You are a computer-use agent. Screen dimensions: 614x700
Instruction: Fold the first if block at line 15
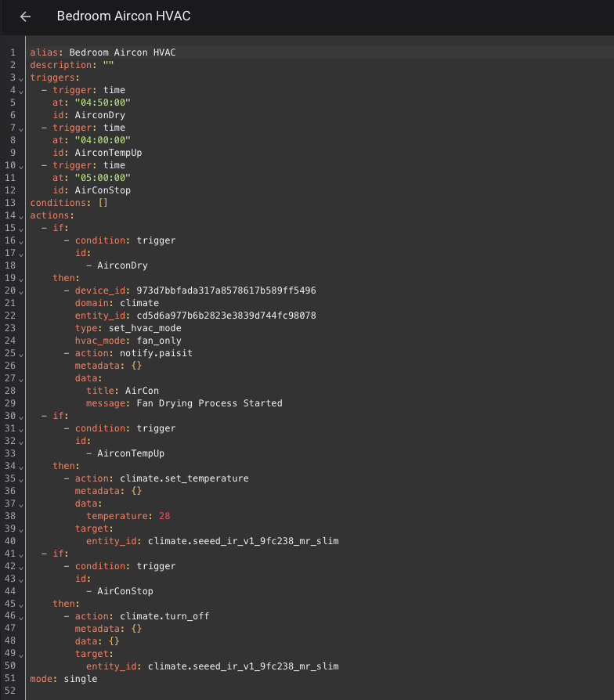tap(21, 229)
